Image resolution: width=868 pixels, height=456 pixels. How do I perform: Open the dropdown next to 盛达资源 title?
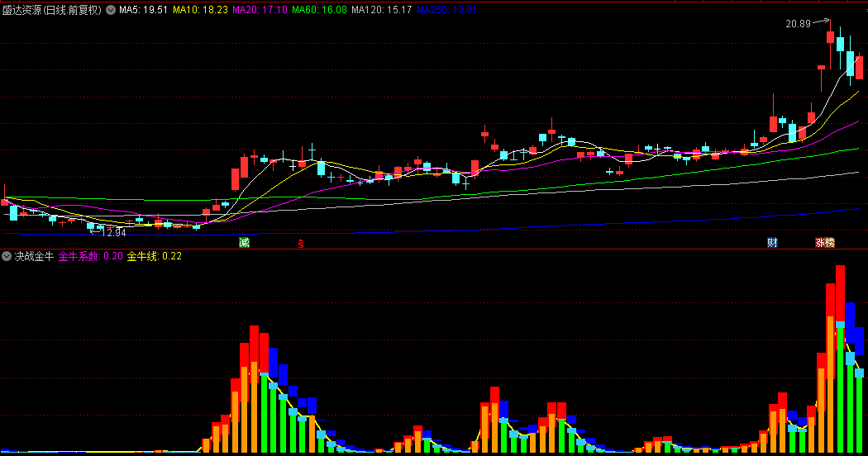coord(111,10)
